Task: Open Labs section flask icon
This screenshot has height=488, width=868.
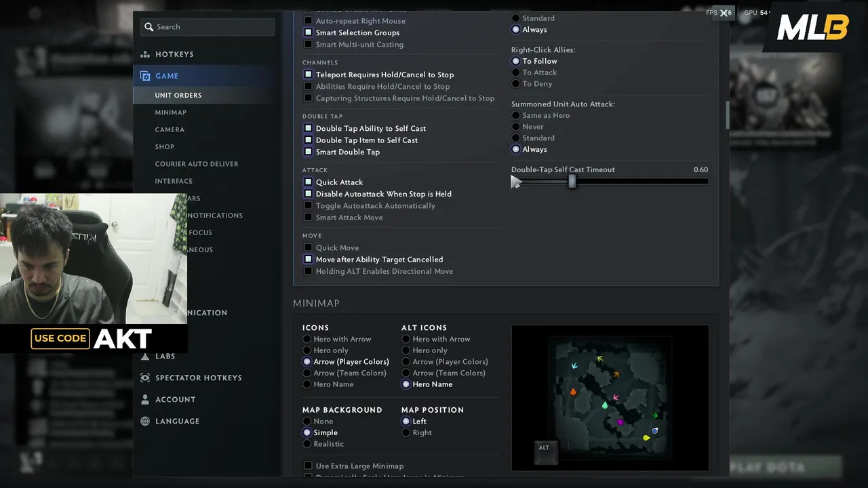Action: (145, 356)
